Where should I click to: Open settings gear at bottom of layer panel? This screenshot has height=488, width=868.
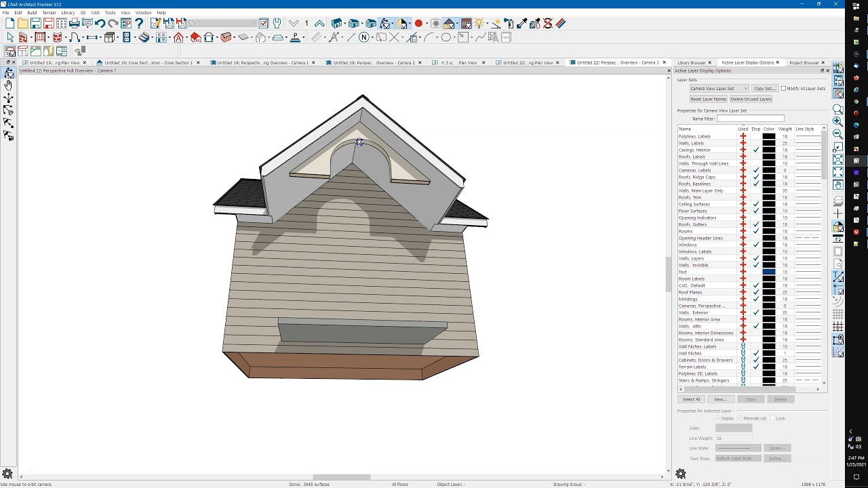681,474
